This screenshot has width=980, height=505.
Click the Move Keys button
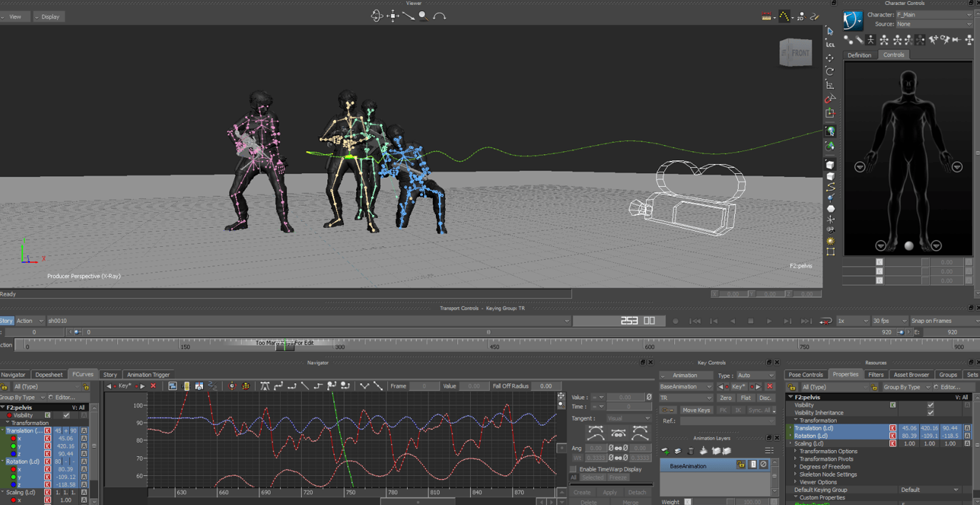pos(696,410)
